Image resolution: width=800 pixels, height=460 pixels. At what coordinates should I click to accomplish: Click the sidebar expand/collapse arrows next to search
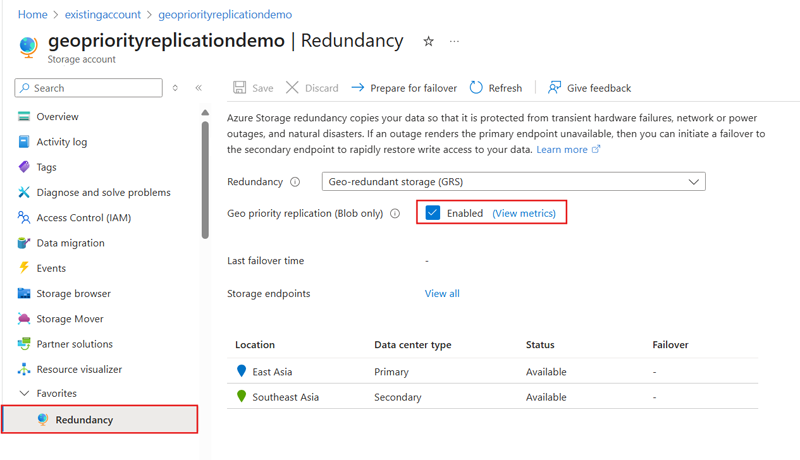(x=176, y=88)
